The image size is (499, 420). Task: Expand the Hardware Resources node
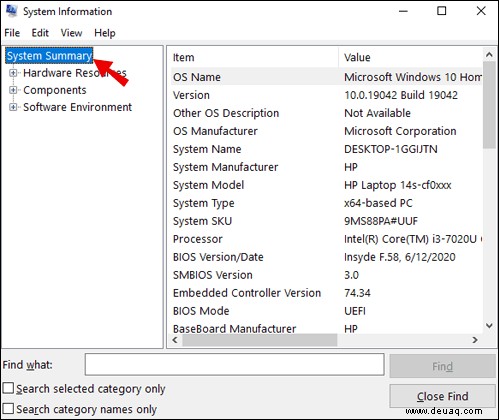point(13,73)
